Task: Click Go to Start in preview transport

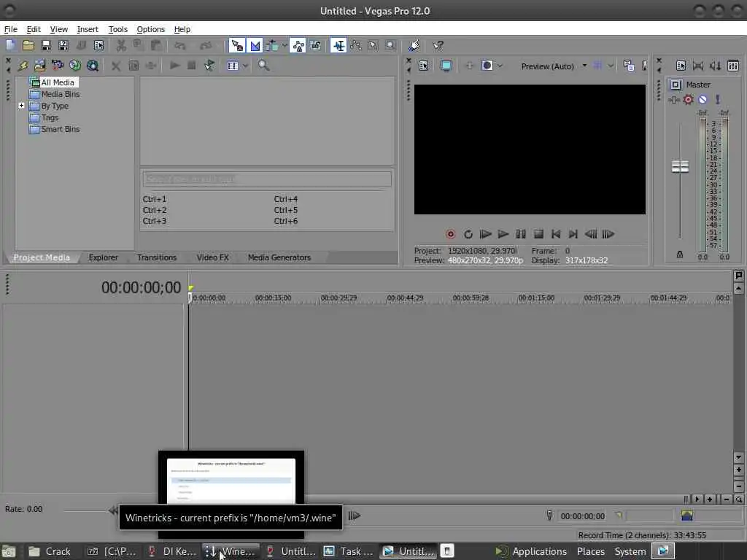Action: 555,234
